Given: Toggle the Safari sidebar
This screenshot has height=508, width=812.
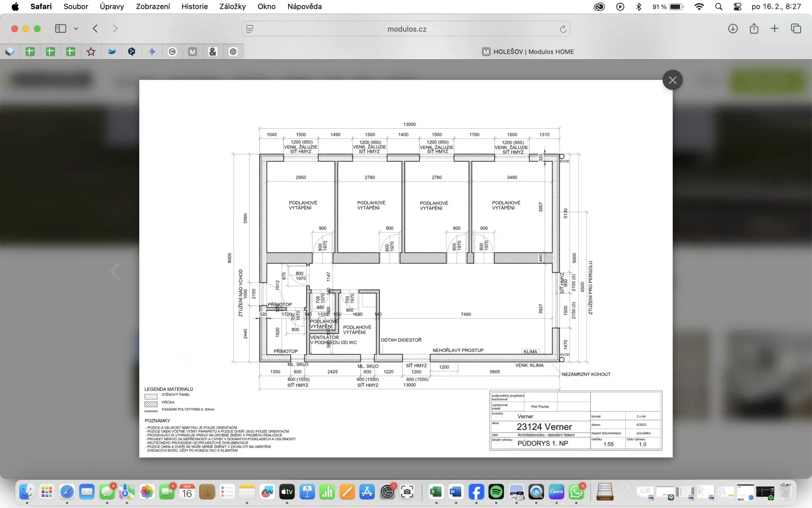Looking at the screenshot, I should point(60,29).
